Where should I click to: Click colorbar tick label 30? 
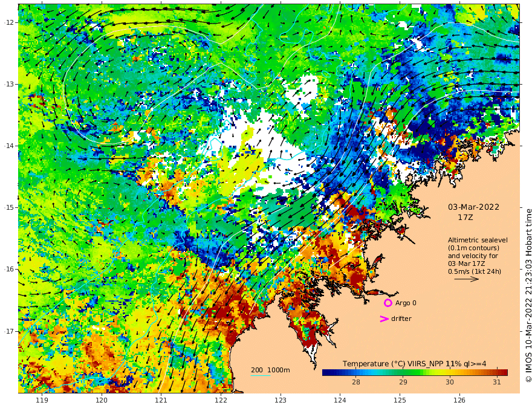pos(450,382)
